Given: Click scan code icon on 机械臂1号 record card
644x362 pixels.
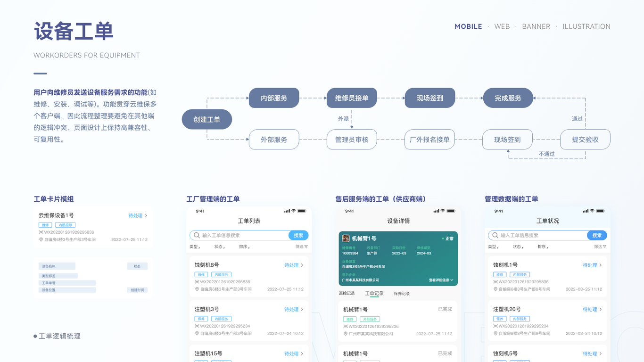Looking at the screenshot, I should 346,327.
